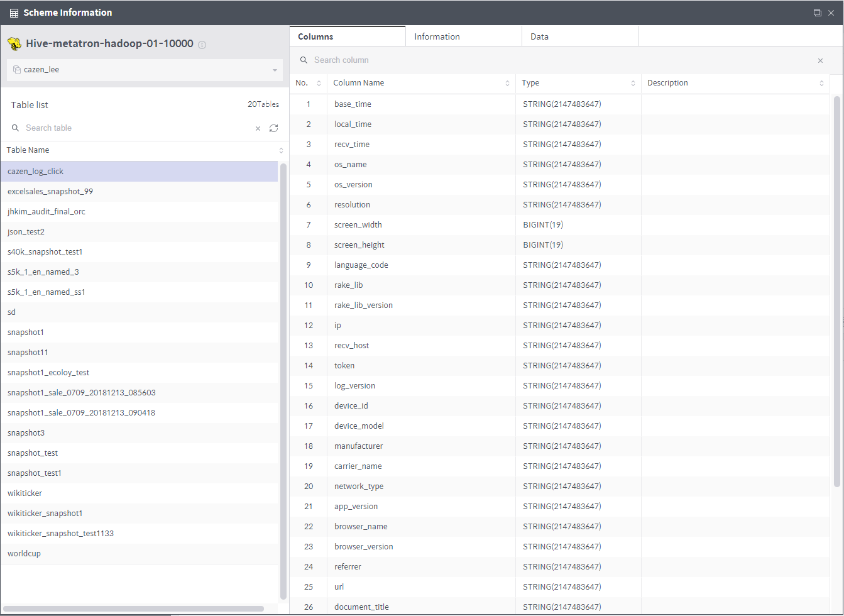Switch to the Information tab
This screenshot has height=616, width=844.
click(464, 36)
